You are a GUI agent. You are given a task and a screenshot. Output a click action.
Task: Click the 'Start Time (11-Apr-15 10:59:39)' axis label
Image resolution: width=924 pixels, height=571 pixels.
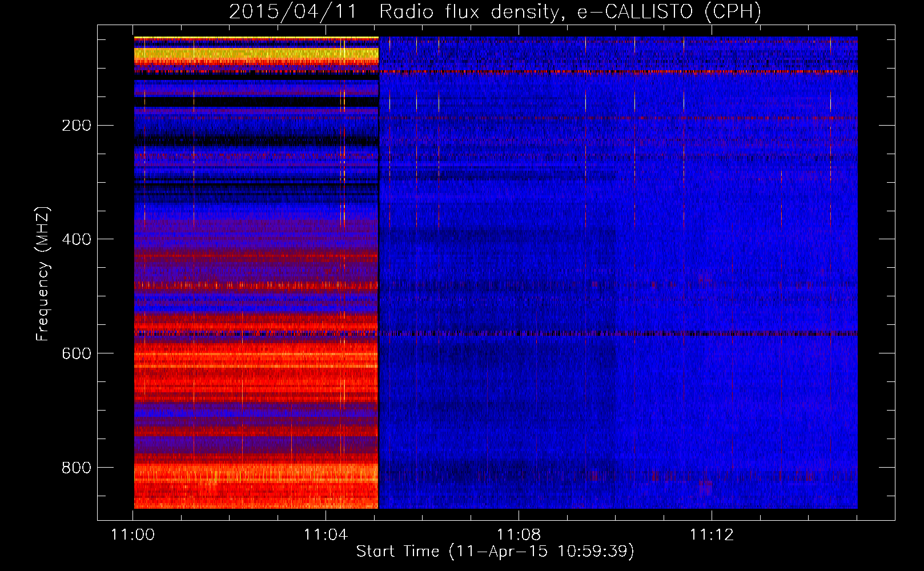click(495, 552)
